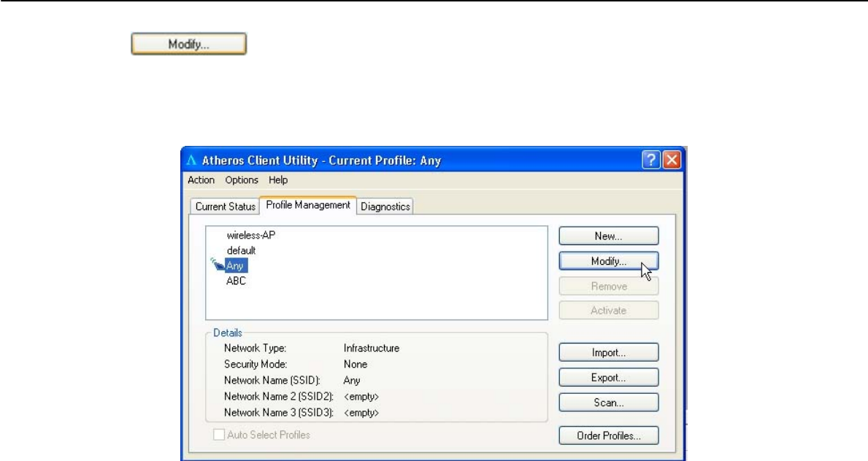Open the Options menu
This screenshot has height=461, width=868.
coord(242,180)
